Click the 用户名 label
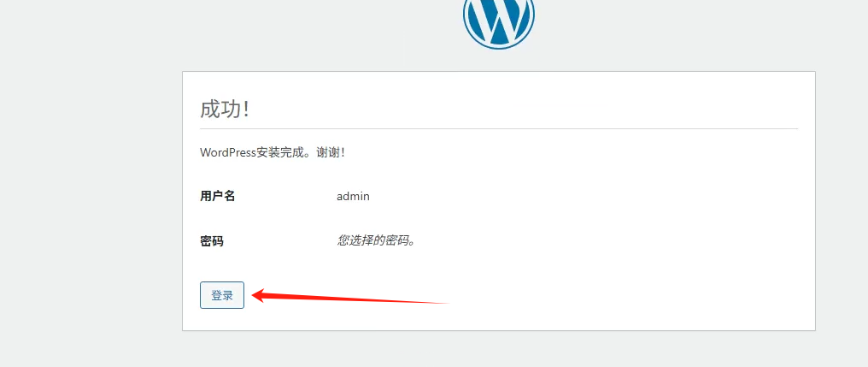The width and height of the screenshot is (868, 367). tap(218, 196)
